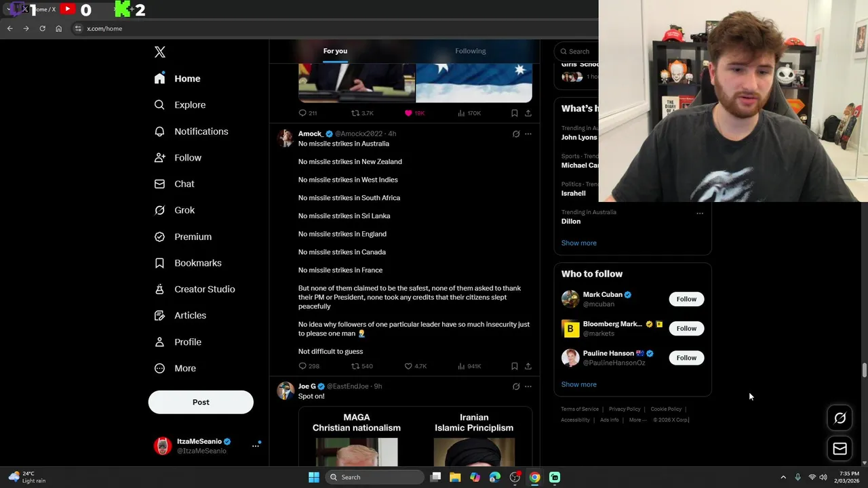Open Bookmarks in sidebar
The image size is (868, 488).
188,263
